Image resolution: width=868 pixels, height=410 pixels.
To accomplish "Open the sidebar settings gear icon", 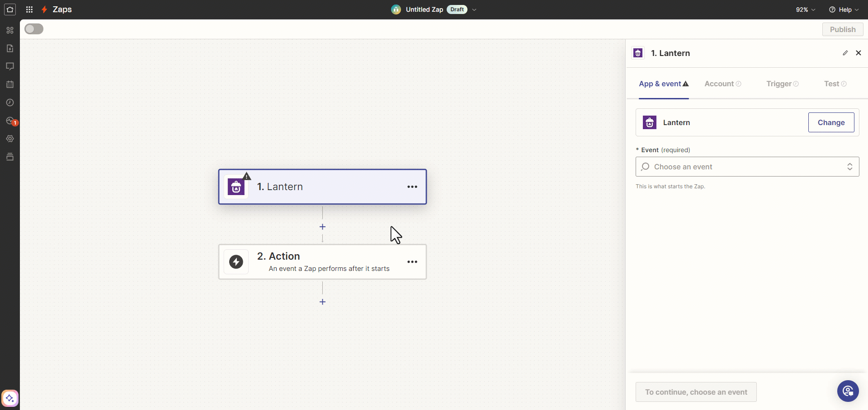I will pyautogui.click(x=10, y=139).
